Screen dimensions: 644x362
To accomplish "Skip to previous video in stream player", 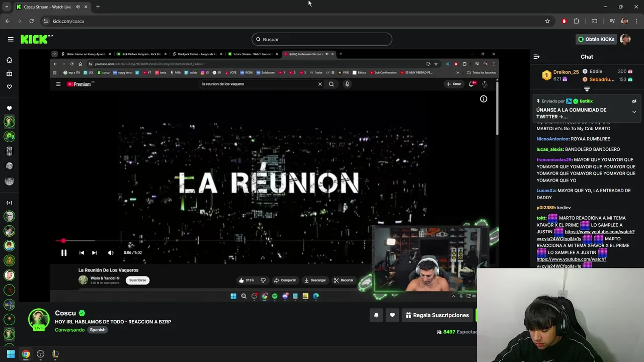I will coord(82,253).
